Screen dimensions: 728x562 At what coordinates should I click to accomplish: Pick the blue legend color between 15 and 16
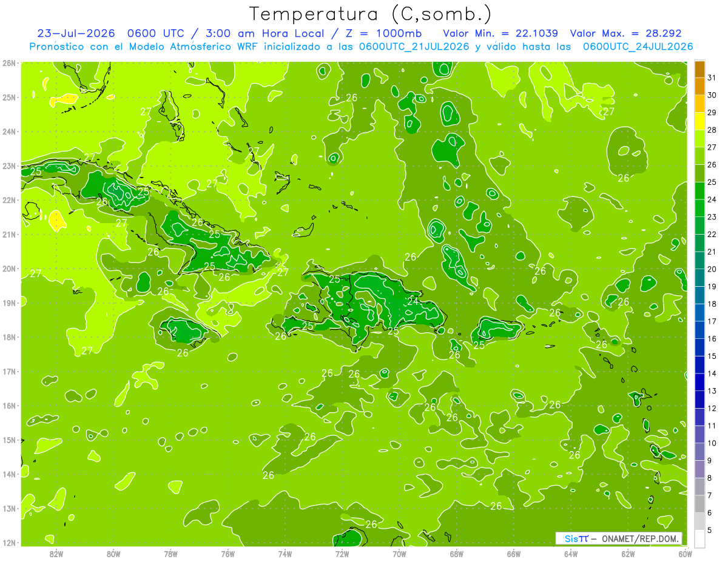[699, 347]
